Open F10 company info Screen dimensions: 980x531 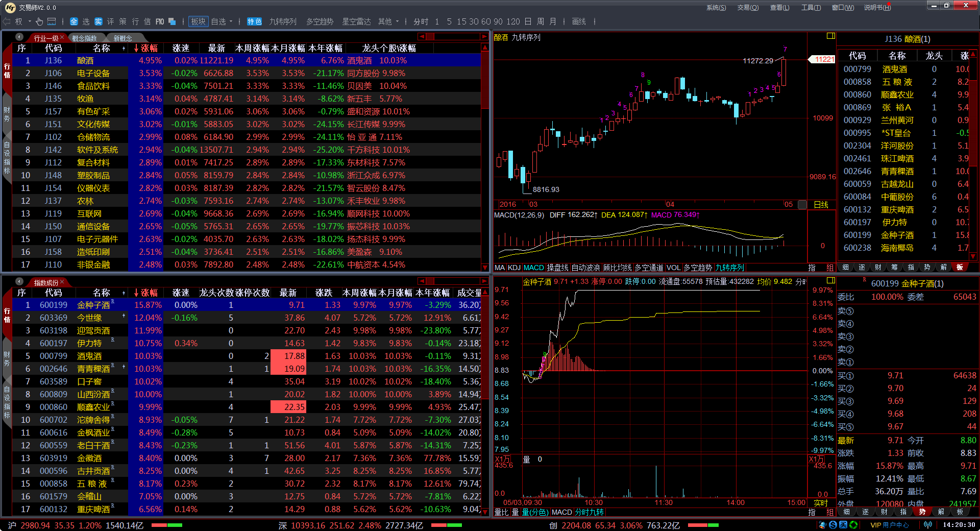coord(160,21)
